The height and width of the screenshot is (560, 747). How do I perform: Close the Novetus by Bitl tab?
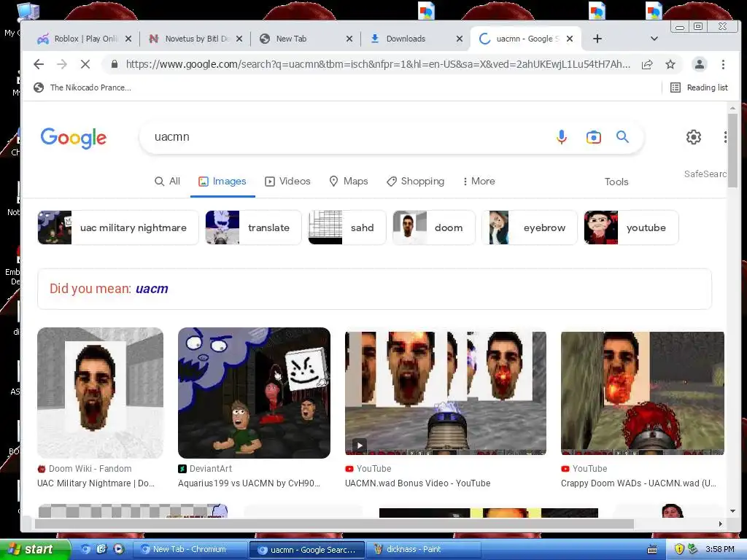(x=239, y=39)
